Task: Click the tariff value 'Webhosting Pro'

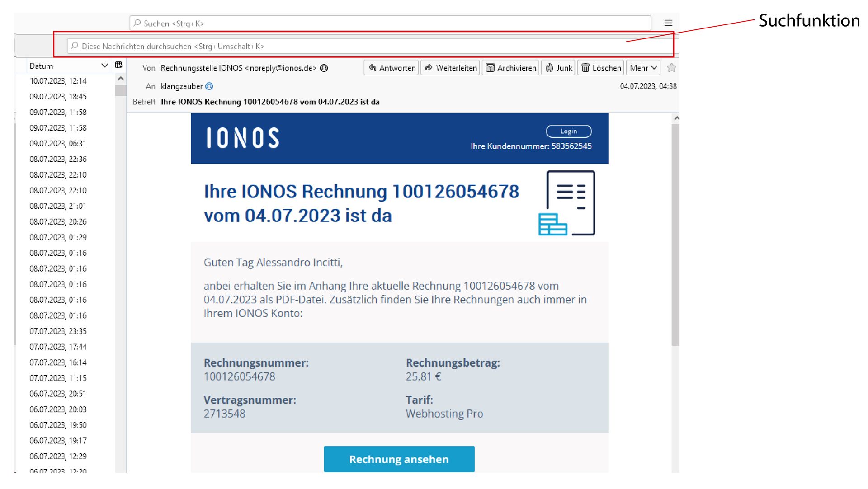Action: click(444, 414)
